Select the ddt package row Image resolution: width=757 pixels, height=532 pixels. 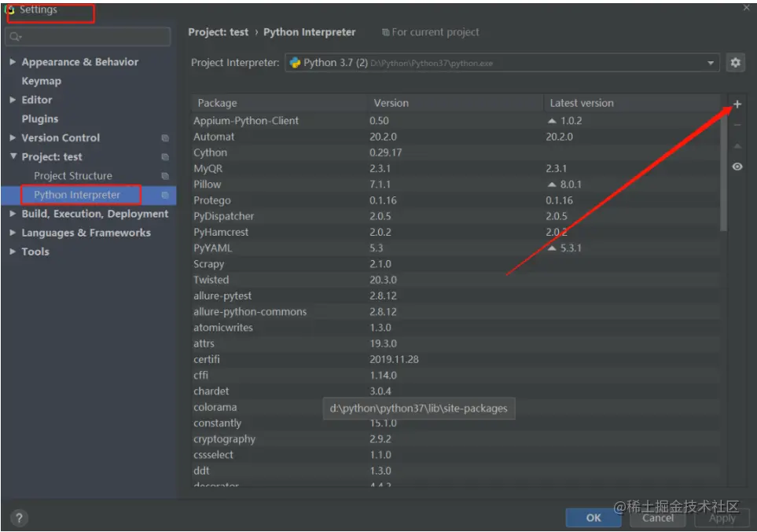click(x=455, y=471)
